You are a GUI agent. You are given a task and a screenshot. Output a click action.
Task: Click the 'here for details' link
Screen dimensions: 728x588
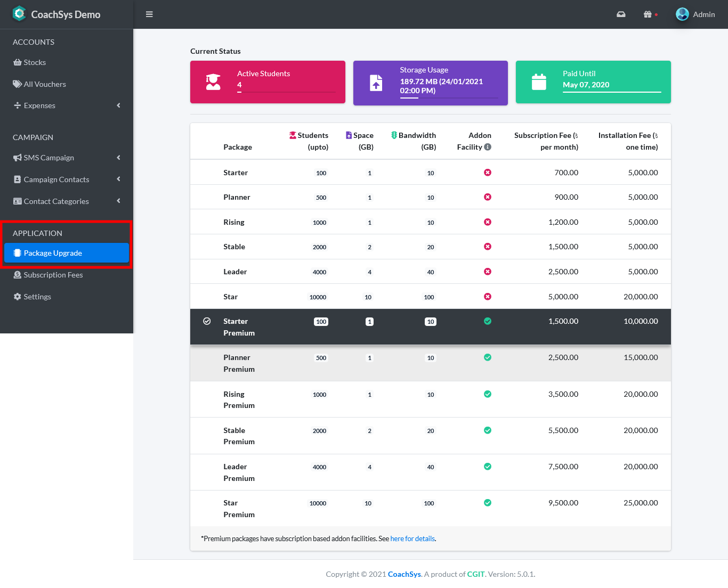coord(412,538)
